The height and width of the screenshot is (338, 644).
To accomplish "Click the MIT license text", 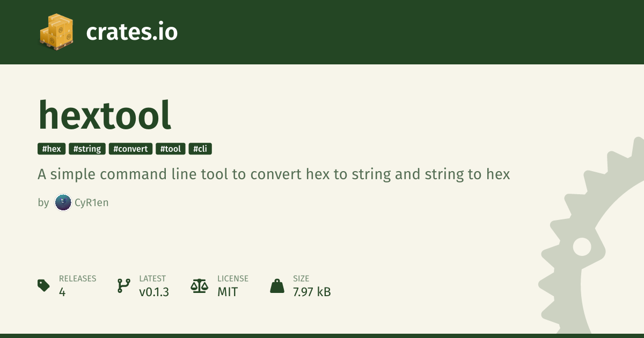I will coord(228,292).
